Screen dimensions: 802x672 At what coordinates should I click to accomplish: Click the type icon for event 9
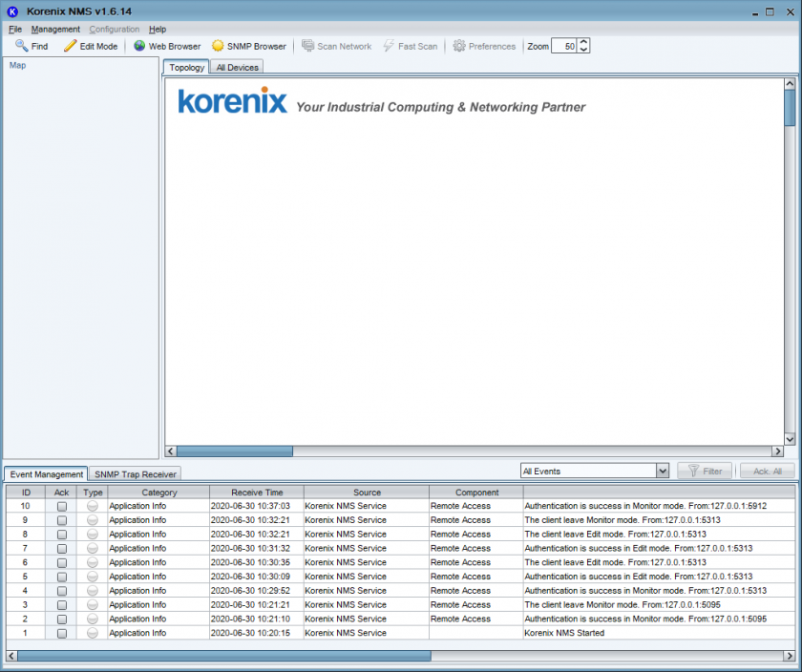pyautogui.click(x=93, y=520)
